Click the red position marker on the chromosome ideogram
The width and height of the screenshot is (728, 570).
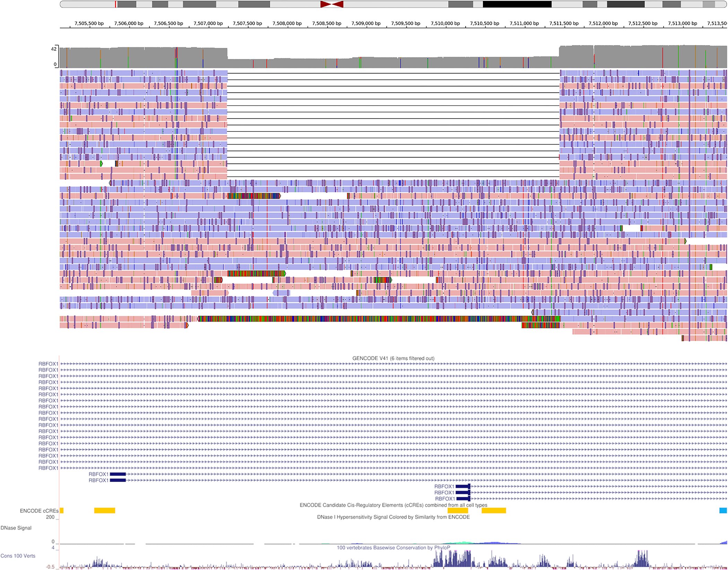(x=115, y=4)
